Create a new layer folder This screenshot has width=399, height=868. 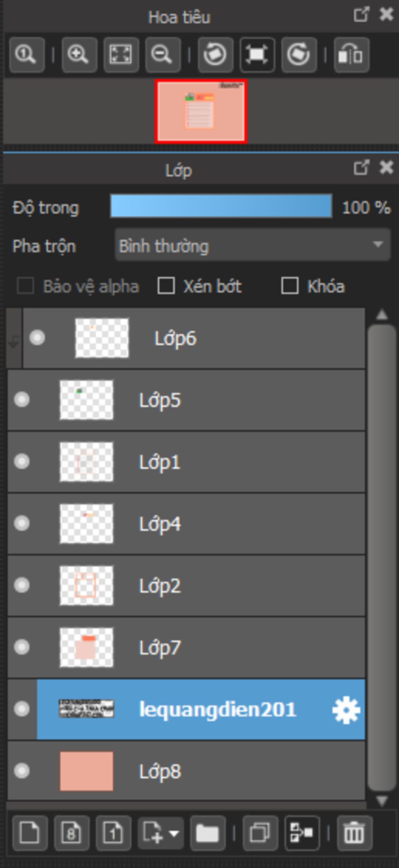pos(208,833)
